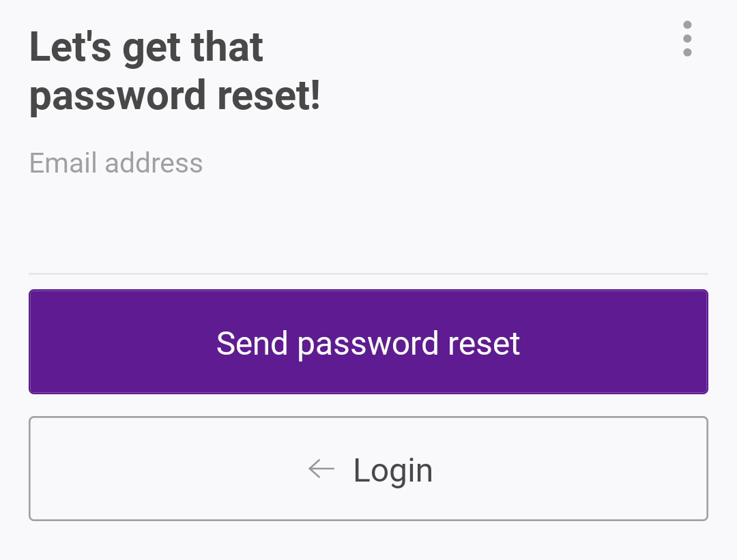
Task: Click the back arrow inside the Login button
Action: point(321,469)
